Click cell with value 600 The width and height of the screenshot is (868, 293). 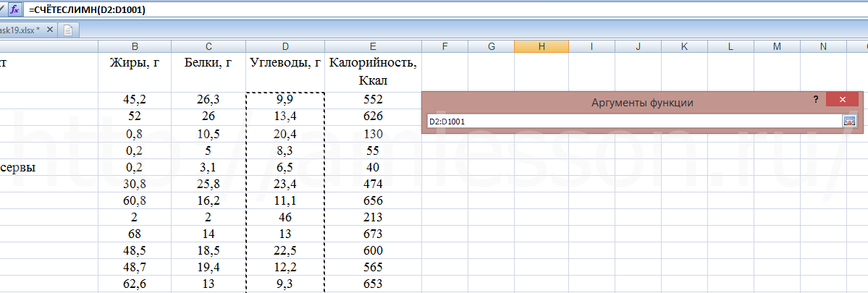point(373,250)
